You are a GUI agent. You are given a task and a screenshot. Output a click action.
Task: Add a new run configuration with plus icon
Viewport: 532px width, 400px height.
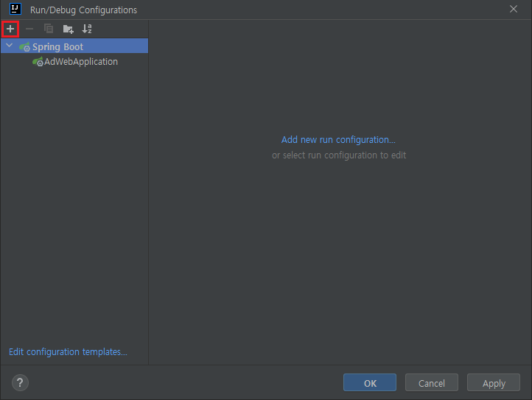coord(10,29)
